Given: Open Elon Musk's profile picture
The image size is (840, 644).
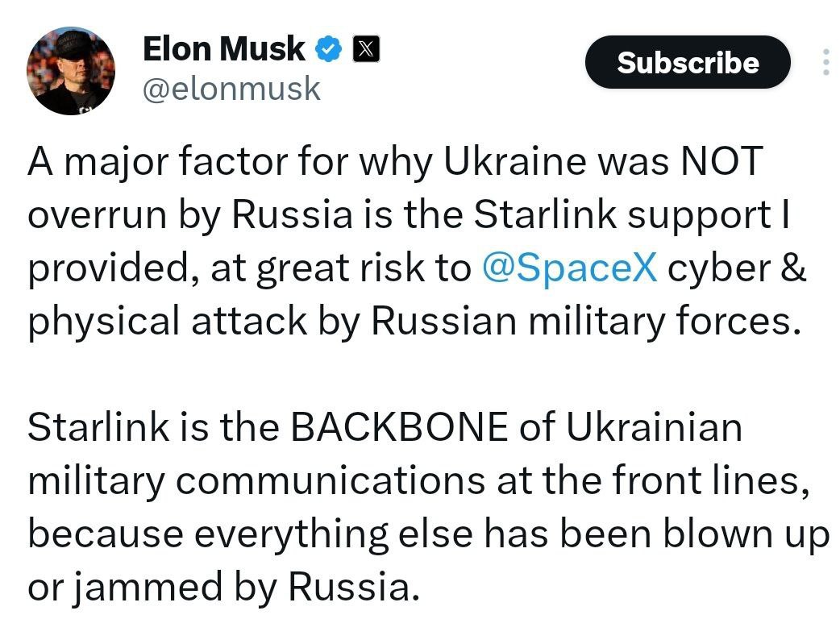Looking at the screenshot, I should (x=71, y=71).
